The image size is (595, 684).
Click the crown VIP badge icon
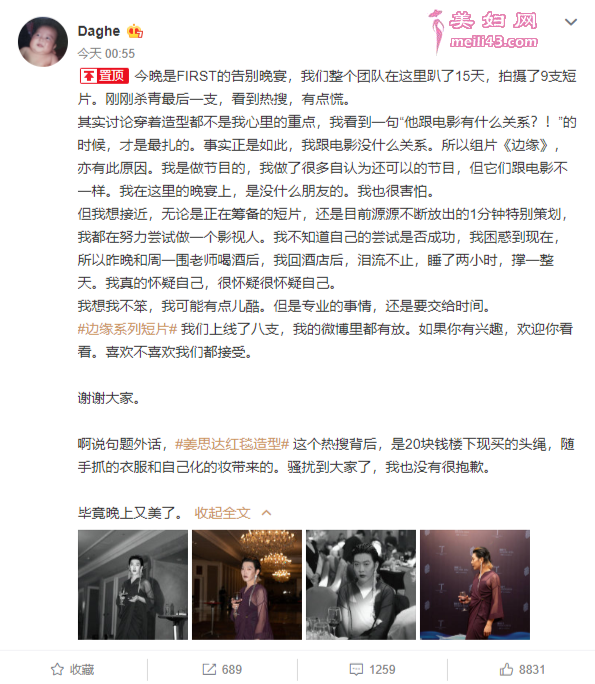click(135, 31)
